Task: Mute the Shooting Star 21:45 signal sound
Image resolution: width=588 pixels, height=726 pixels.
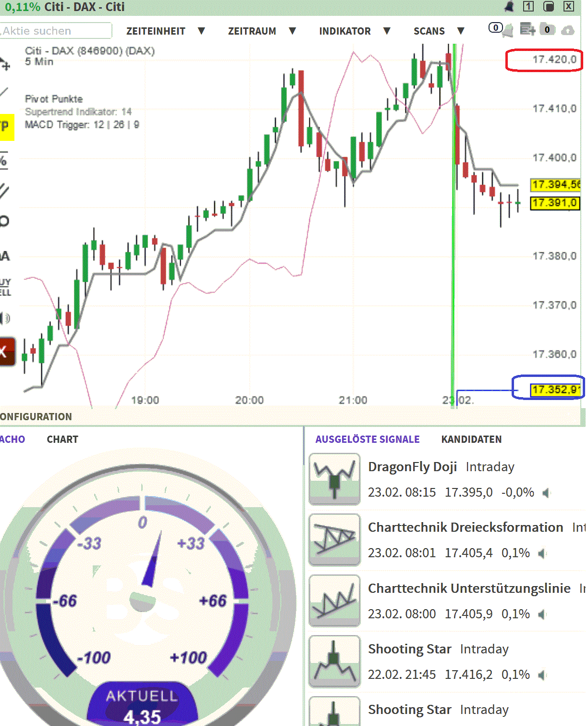Action: click(x=543, y=674)
